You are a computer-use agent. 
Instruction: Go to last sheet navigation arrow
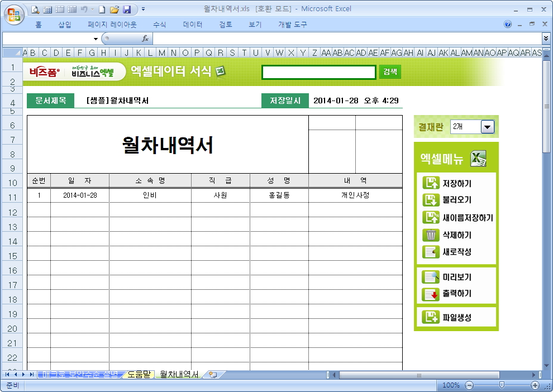pos(31,374)
